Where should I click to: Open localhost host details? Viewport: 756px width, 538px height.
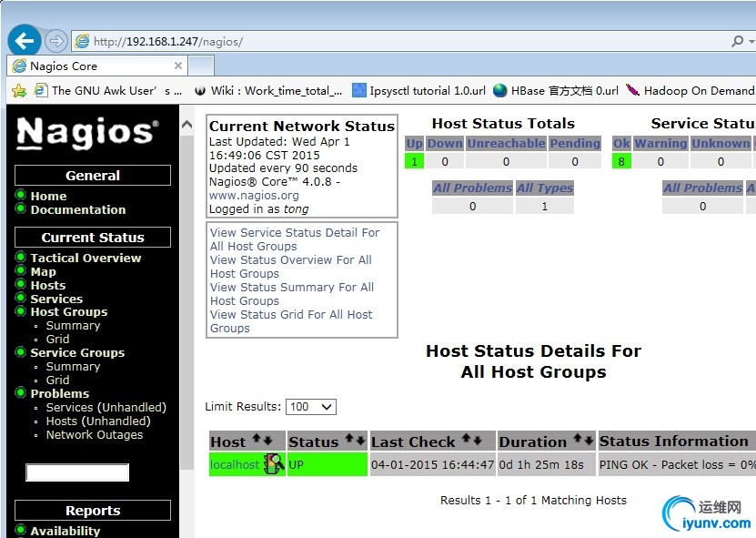235,464
